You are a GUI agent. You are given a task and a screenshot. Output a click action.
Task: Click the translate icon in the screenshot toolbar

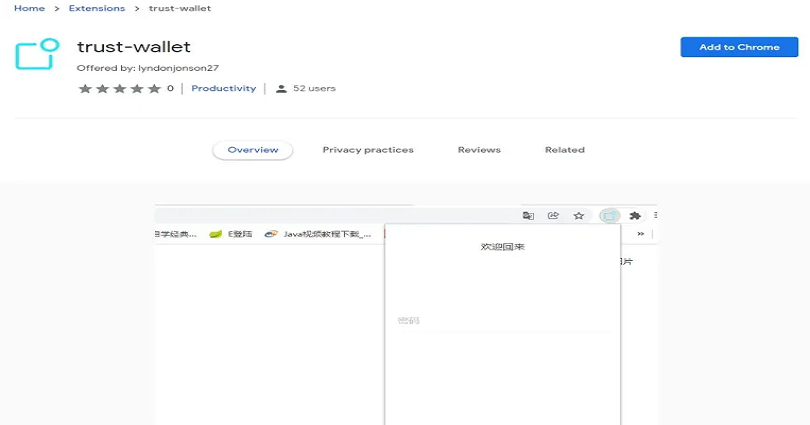pyautogui.click(x=528, y=216)
